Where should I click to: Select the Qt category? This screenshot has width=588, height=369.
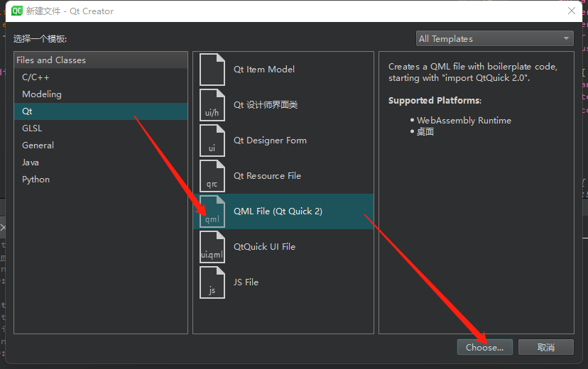[x=101, y=111]
